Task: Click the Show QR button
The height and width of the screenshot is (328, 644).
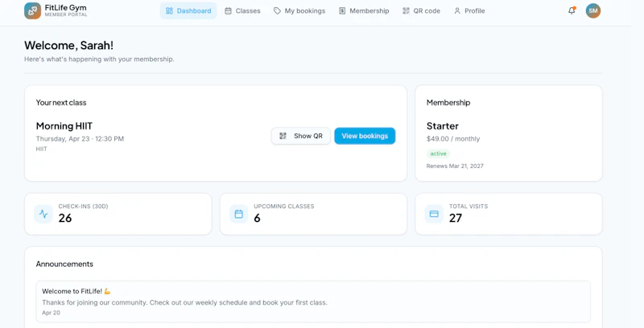Action: (301, 136)
